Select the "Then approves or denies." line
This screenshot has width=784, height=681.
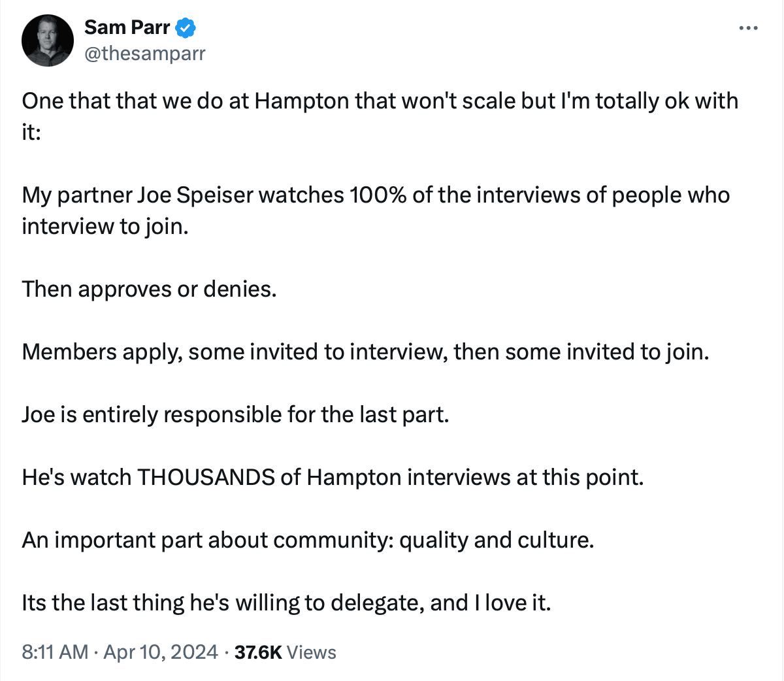(149, 289)
